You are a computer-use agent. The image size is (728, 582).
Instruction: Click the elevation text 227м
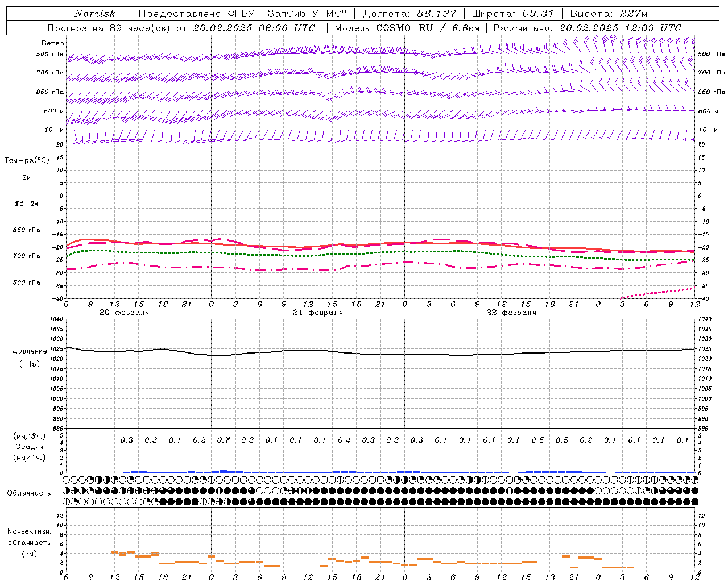633,14
